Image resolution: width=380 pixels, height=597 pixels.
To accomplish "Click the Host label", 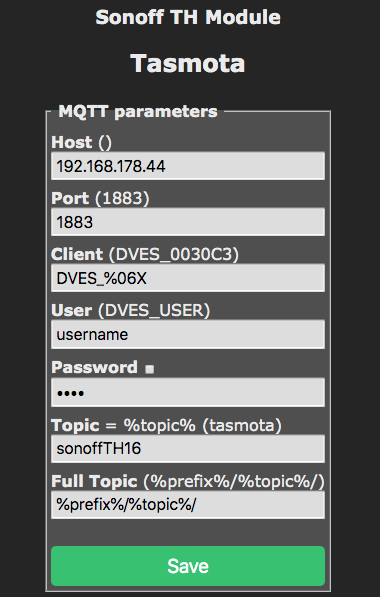I will click(x=81, y=142).
